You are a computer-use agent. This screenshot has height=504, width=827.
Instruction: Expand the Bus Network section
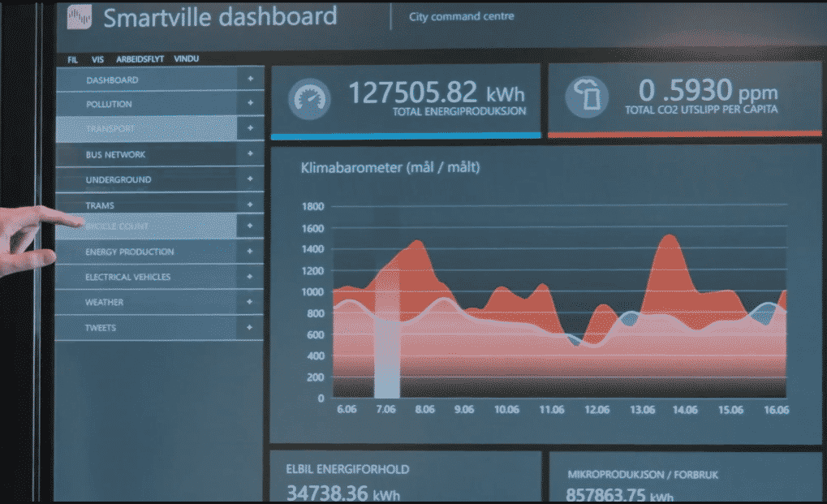[x=251, y=154]
